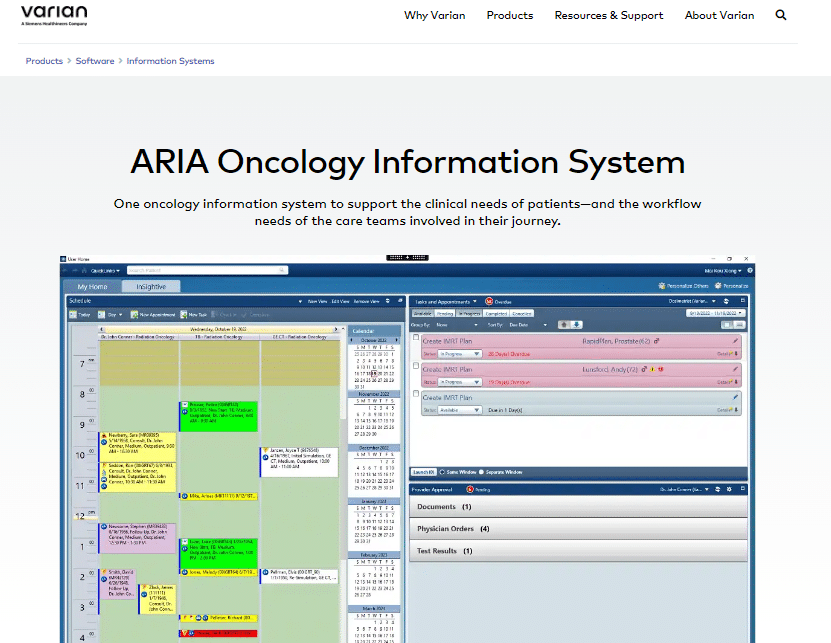Viewport: 831px width, 643px height.
Task: Edit the RapidPlan Prostate task pencil icon
Action: coord(735,341)
